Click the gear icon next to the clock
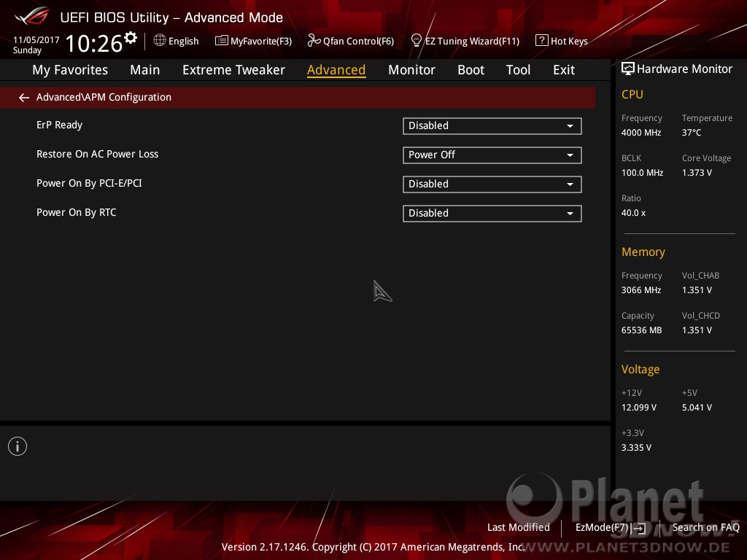The image size is (747, 560). coord(130,38)
